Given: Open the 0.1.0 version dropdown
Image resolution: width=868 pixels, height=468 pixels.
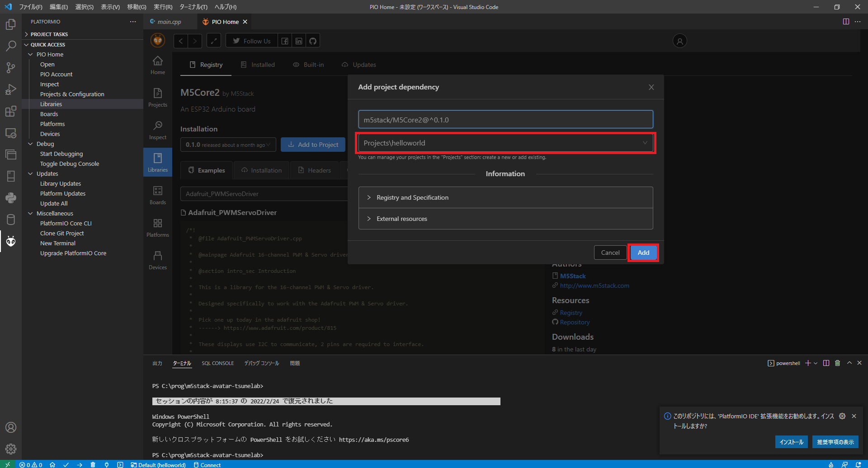Looking at the screenshot, I should click(x=227, y=145).
